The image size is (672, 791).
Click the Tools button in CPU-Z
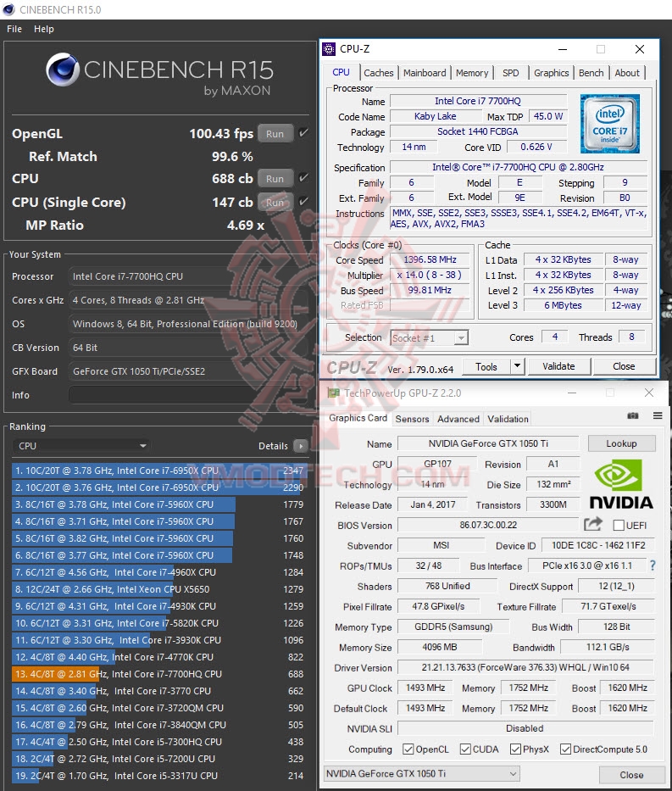[x=486, y=366]
